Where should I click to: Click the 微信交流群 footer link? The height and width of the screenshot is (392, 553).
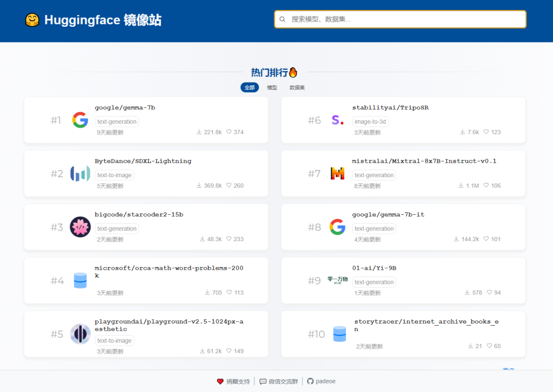(279, 381)
